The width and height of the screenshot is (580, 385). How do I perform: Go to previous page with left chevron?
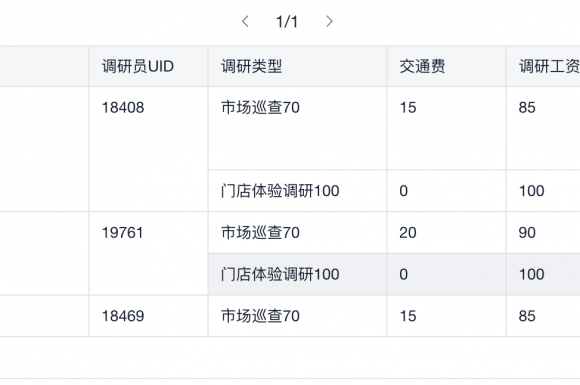click(245, 21)
